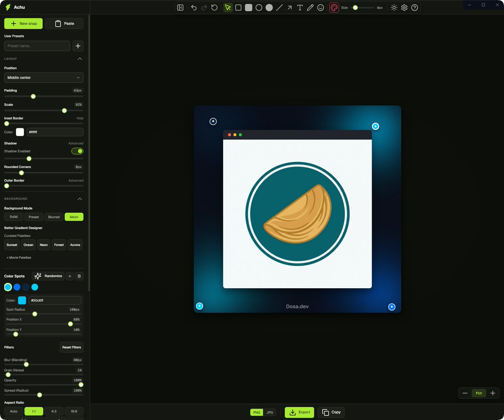Open settings gear icon
This screenshot has width=504, height=420.
(x=404, y=8)
